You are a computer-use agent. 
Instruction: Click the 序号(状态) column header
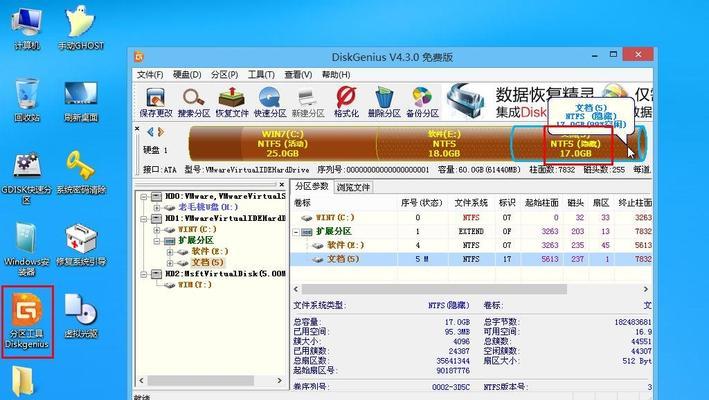pyautogui.click(x=421, y=203)
